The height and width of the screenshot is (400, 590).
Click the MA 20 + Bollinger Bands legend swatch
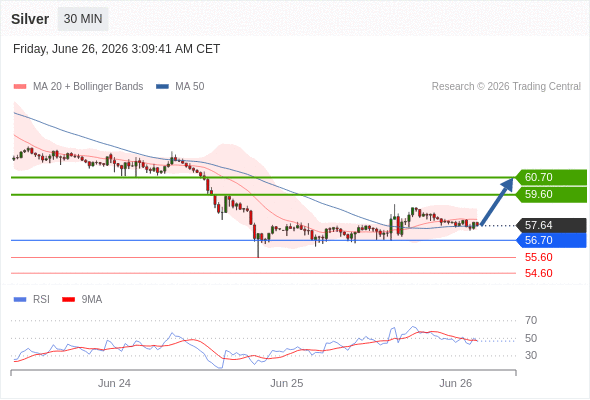20,87
